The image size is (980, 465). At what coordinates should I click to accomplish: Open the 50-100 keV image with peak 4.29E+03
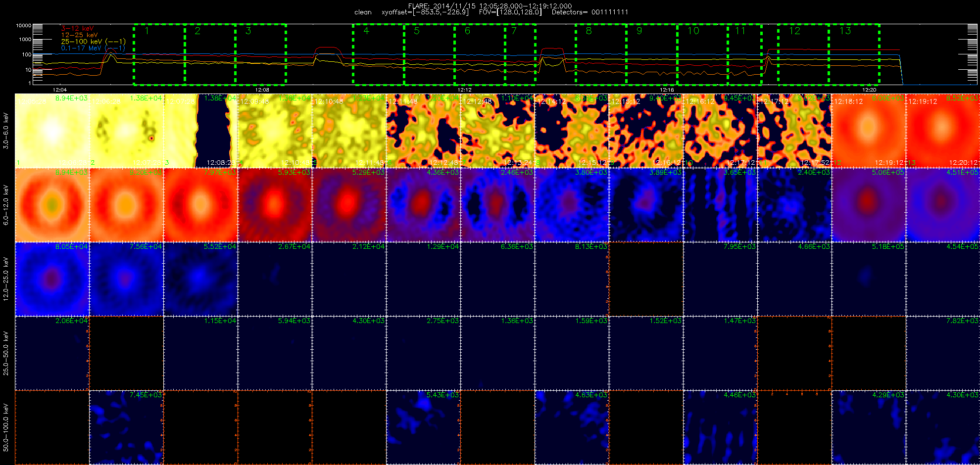coord(869,427)
